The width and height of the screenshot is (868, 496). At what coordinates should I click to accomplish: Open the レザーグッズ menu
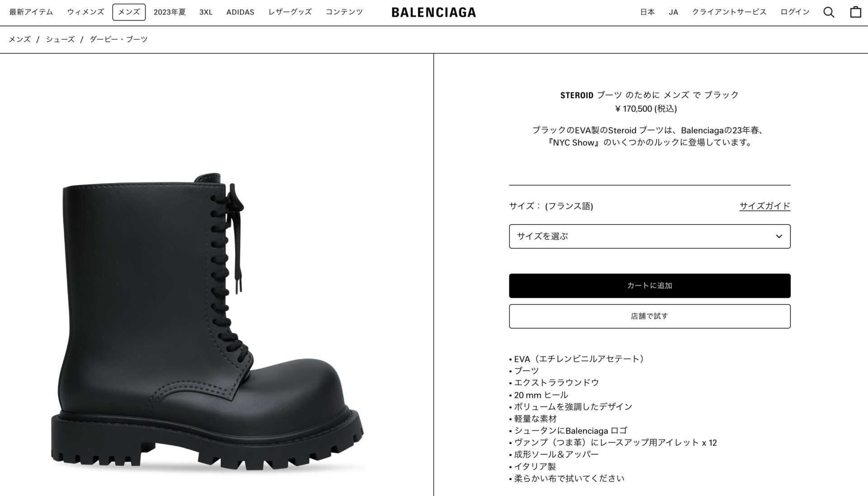tap(290, 12)
